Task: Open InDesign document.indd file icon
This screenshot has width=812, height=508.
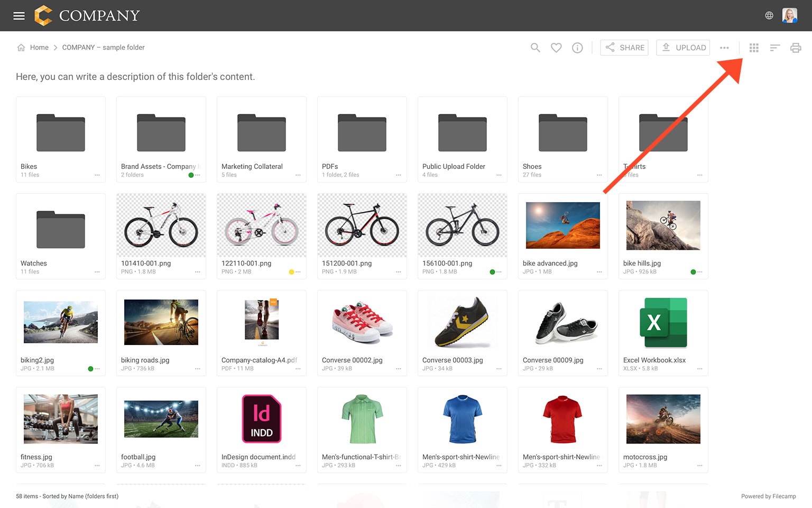Action: (262, 419)
